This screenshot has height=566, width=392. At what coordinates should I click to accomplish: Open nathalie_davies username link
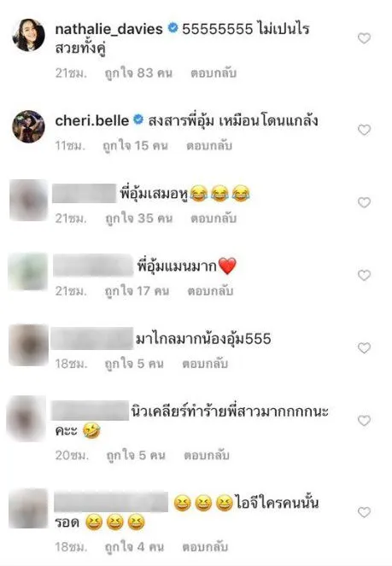click(108, 29)
